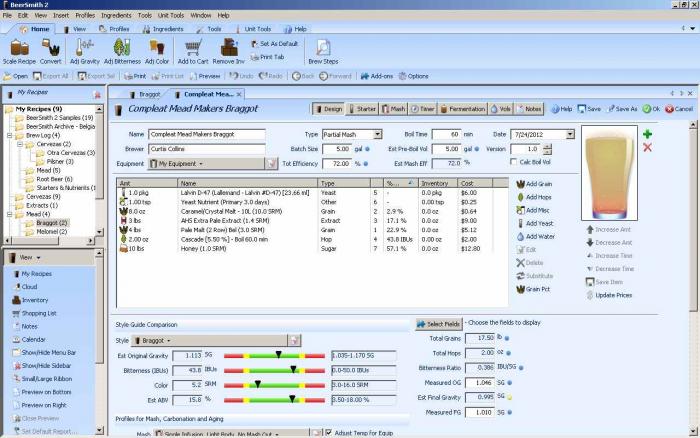Open the My Equipment dropdown
Viewport: 700px width, 438px height.
[x=206, y=164]
